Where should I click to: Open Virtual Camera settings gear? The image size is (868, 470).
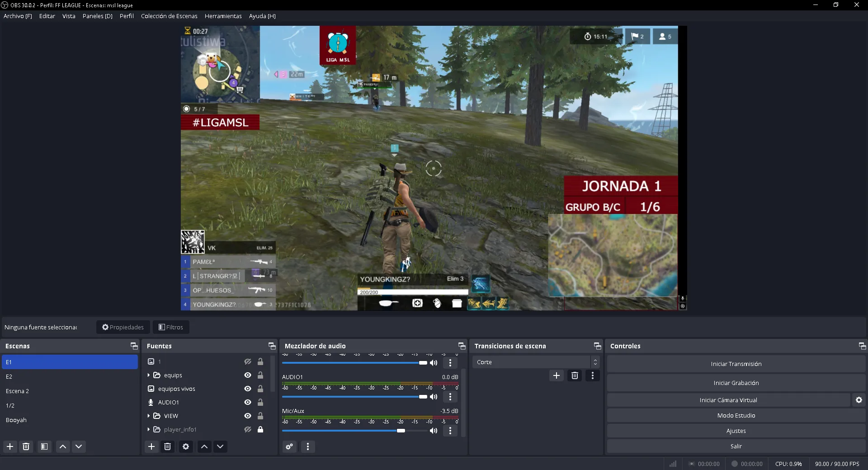click(x=859, y=400)
